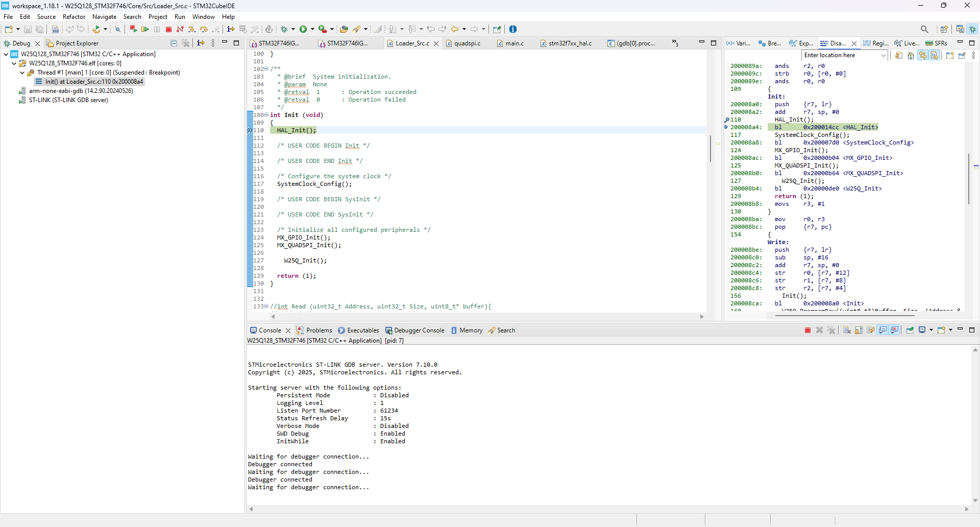Click Pin Console icon
The height and width of the screenshot is (527, 980).
click(910, 330)
